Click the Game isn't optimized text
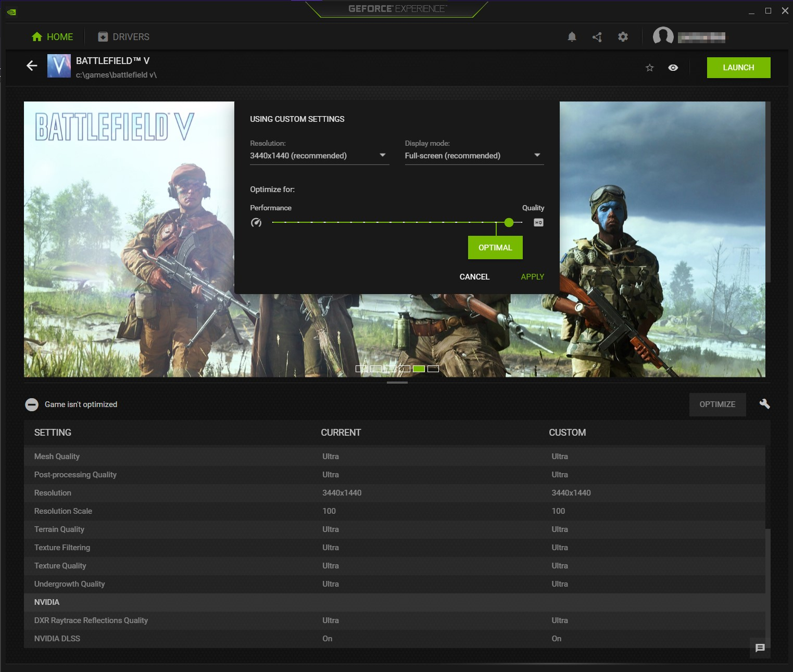The width and height of the screenshot is (793, 672). pos(81,404)
